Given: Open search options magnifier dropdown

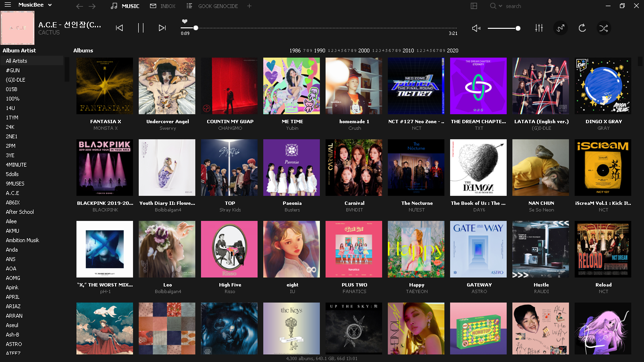Looking at the screenshot, I should pos(495,6).
